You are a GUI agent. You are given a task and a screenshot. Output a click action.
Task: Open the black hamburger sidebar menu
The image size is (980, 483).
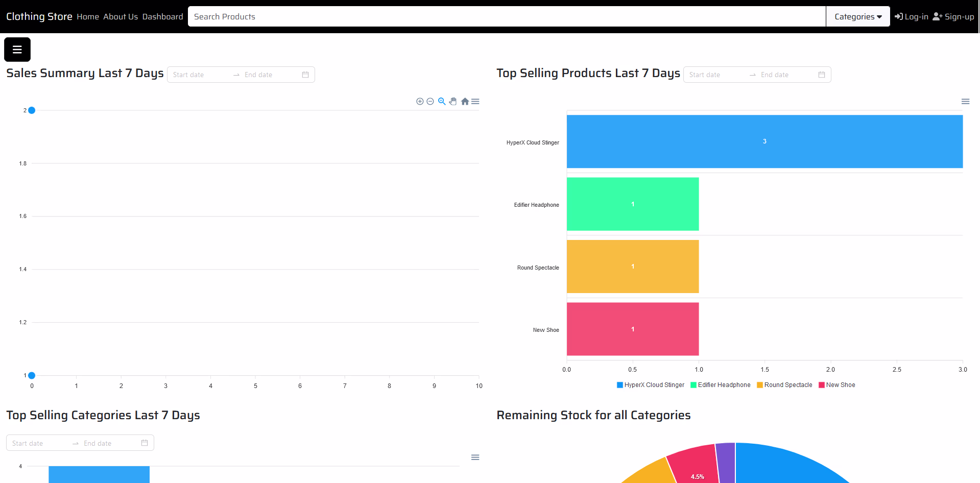pos(17,50)
